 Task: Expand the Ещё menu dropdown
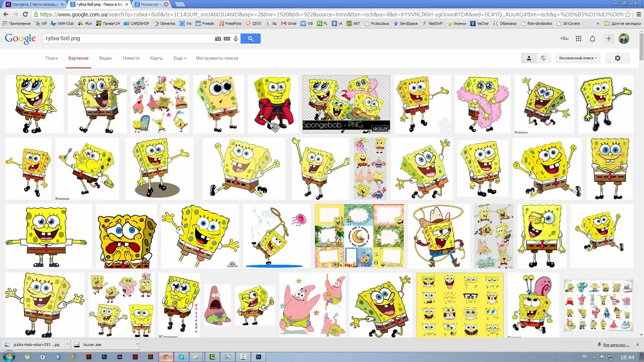coord(180,58)
